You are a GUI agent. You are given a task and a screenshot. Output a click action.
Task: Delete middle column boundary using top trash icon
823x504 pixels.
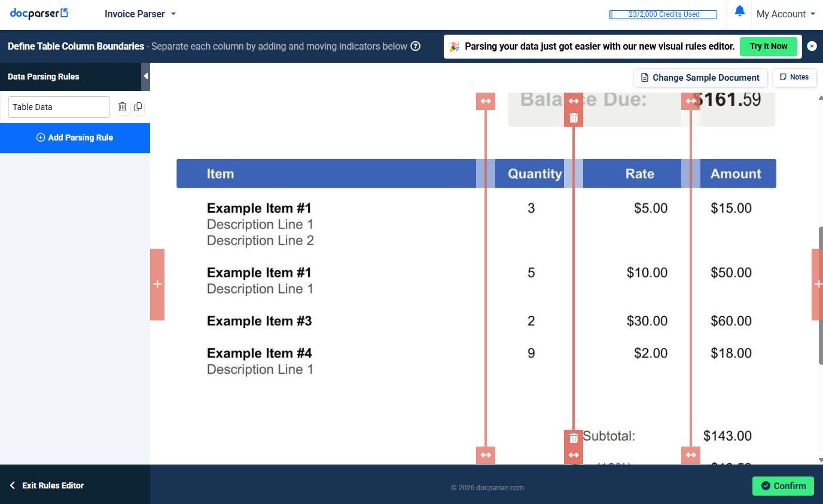574,118
